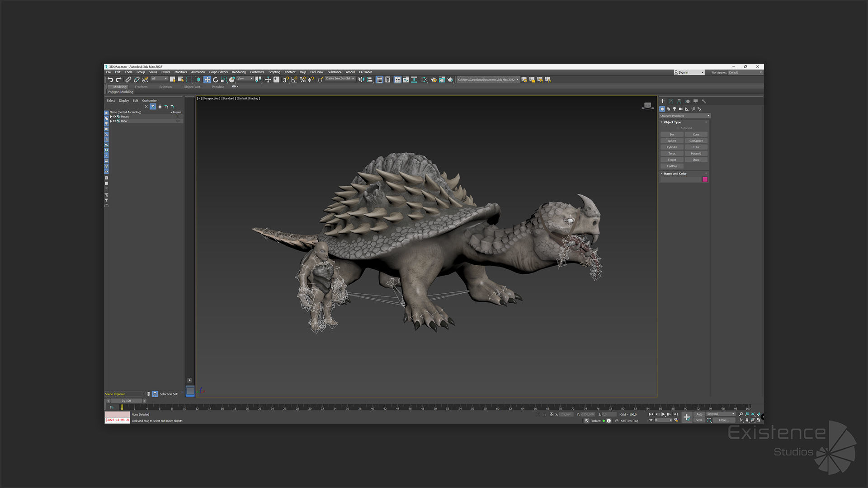
Task: Toggle the Percent Snap button
Action: point(302,80)
